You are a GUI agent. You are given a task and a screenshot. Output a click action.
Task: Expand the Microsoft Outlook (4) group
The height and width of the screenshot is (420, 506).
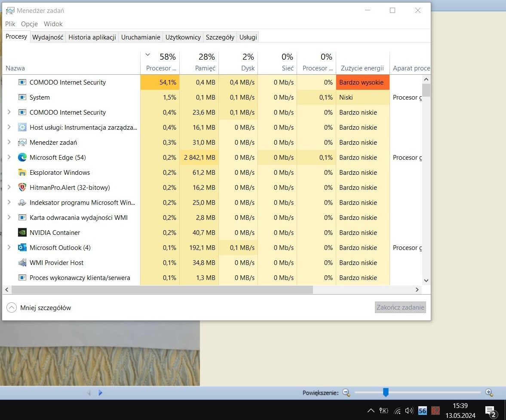pyautogui.click(x=9, y=247)
